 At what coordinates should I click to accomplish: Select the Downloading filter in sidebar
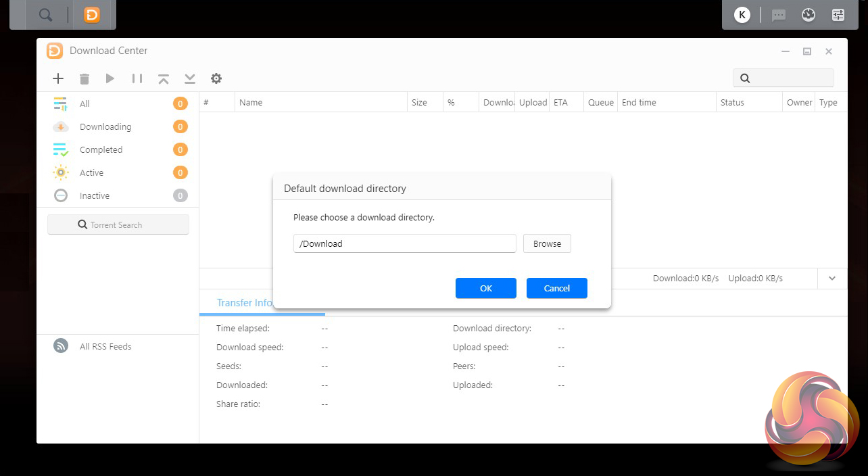tap(105, 127)
